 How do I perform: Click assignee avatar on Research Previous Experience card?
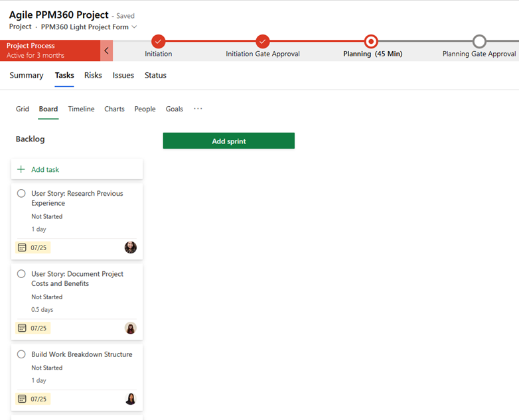point(130,247)
